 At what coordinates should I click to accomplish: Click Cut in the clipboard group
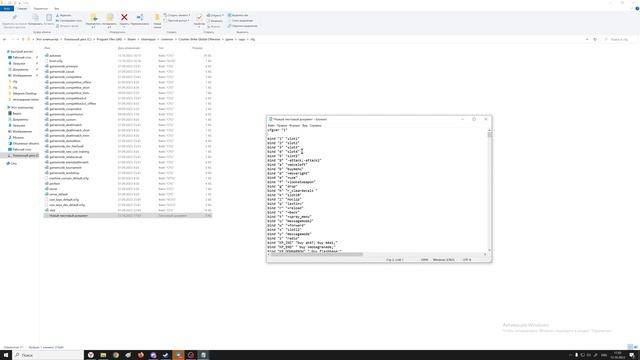[x=64, y=15]
